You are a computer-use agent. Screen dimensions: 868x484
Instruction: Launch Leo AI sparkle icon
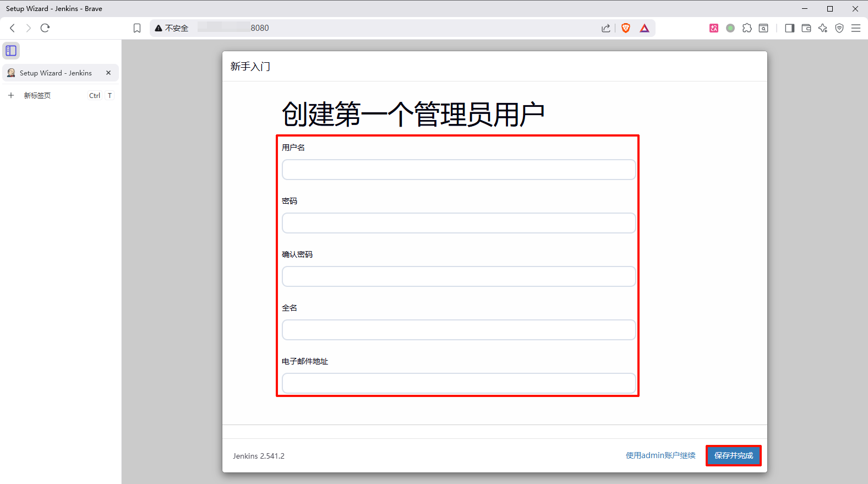823,28
